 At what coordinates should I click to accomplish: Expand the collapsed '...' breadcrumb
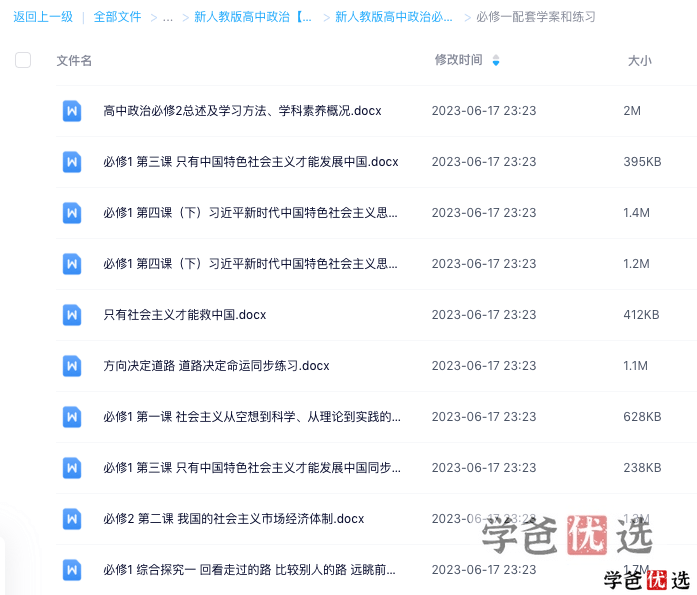pyautogui.click(x=168, y=18)
